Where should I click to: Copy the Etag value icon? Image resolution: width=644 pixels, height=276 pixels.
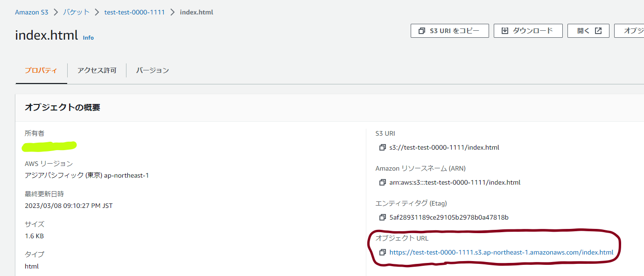[x=383, y=217]
